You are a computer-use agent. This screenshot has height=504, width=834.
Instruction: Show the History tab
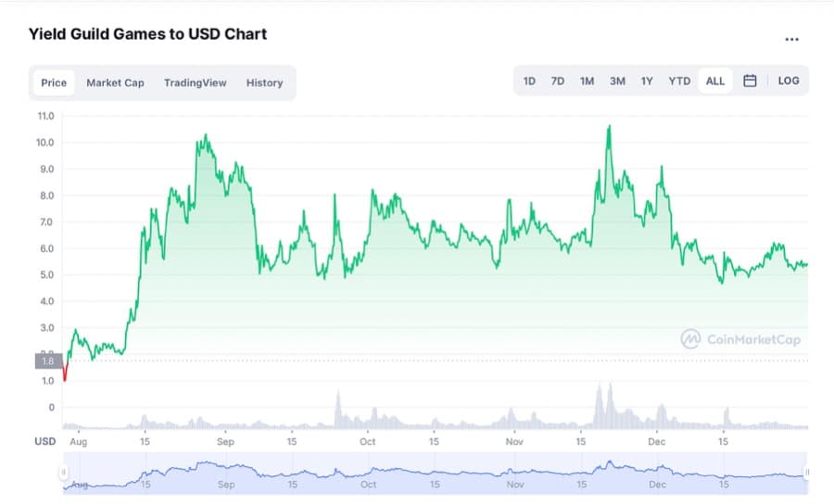pyautogui.click(x=264, y=82)
